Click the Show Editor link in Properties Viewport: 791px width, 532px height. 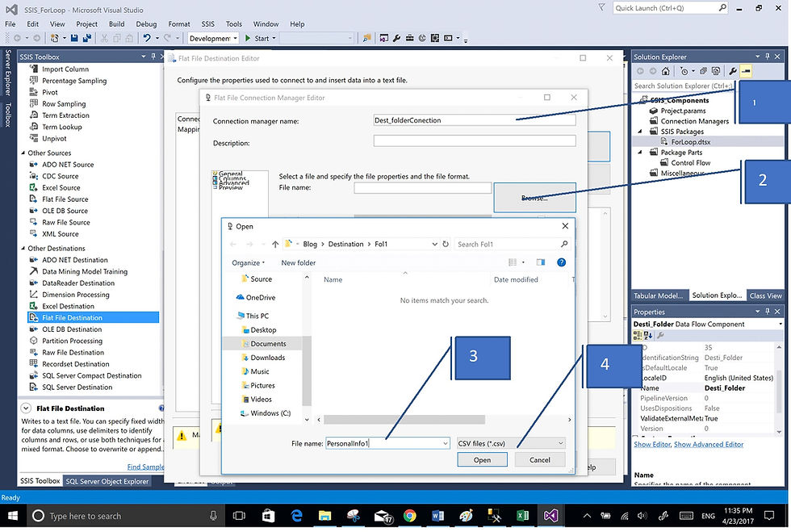[652, 444]
